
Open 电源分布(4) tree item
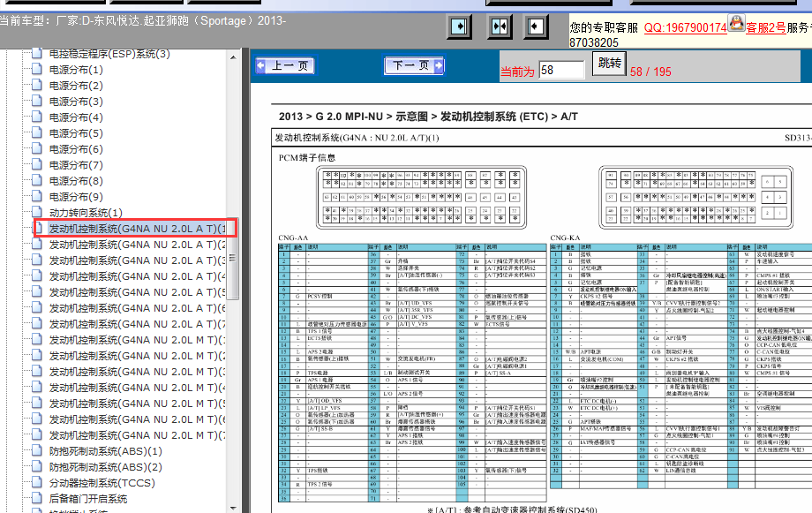(76, 117)
